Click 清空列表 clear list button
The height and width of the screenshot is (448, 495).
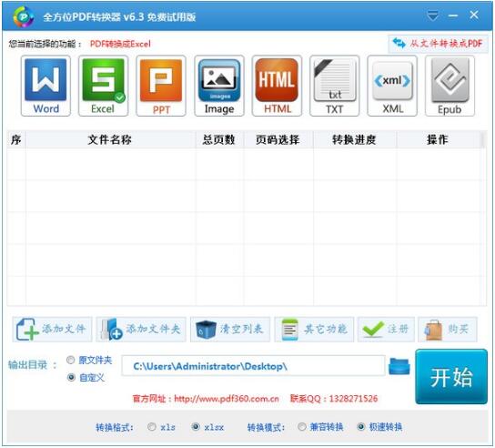[x=230, y=330]
